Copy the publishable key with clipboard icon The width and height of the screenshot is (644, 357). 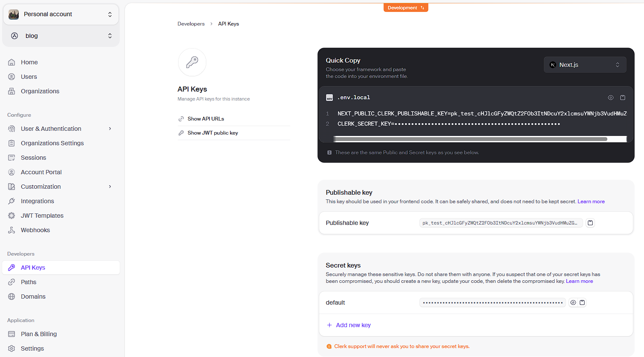pos(590,223)
